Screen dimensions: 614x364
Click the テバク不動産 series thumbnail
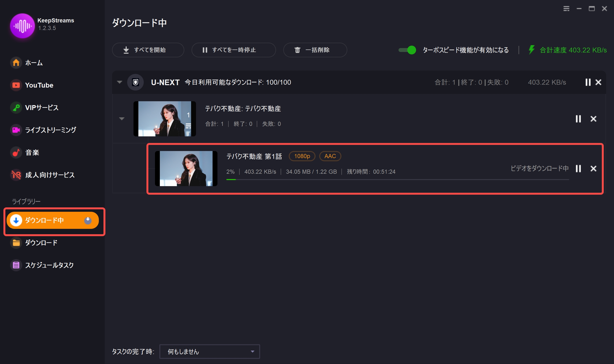click(164, 119)
